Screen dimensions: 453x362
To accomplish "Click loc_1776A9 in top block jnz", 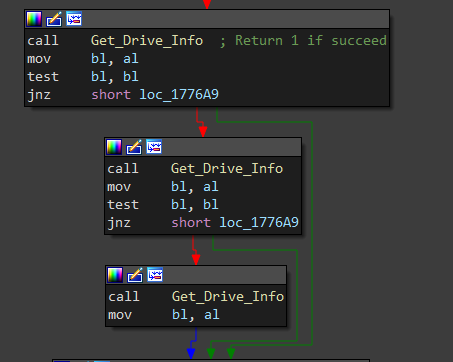I will tap(179, 95).
